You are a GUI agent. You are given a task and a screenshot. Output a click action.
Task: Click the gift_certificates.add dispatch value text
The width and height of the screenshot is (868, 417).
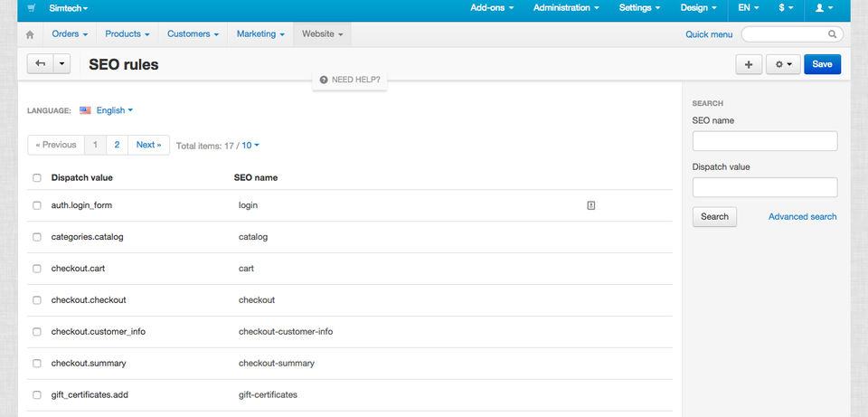click(x=90, y=395)
